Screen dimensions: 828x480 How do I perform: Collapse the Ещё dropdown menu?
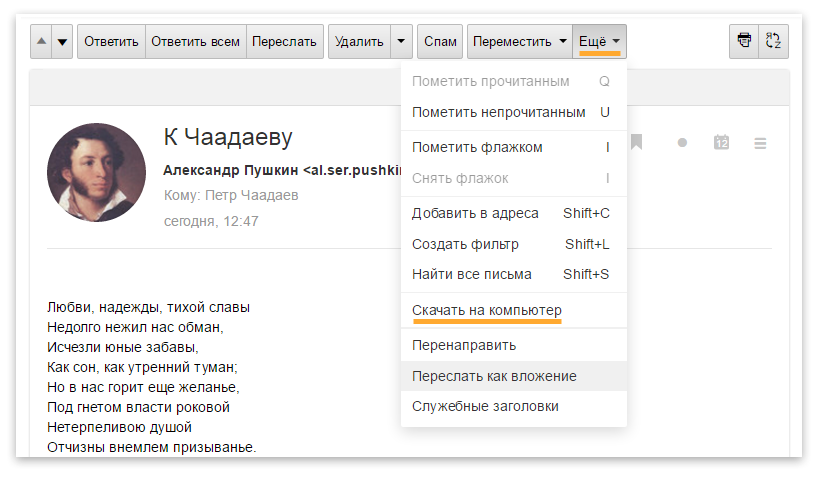(x=599, y=41)
